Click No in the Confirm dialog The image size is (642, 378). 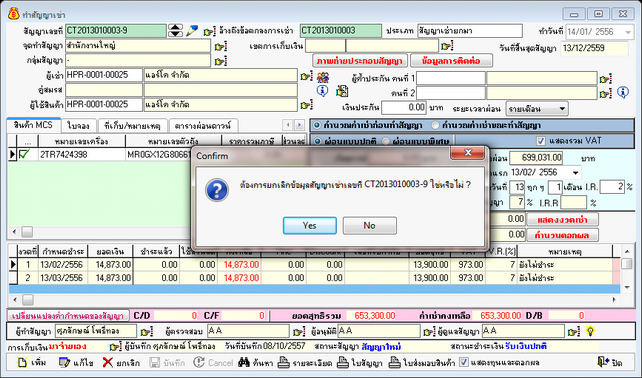click(369, 226)
